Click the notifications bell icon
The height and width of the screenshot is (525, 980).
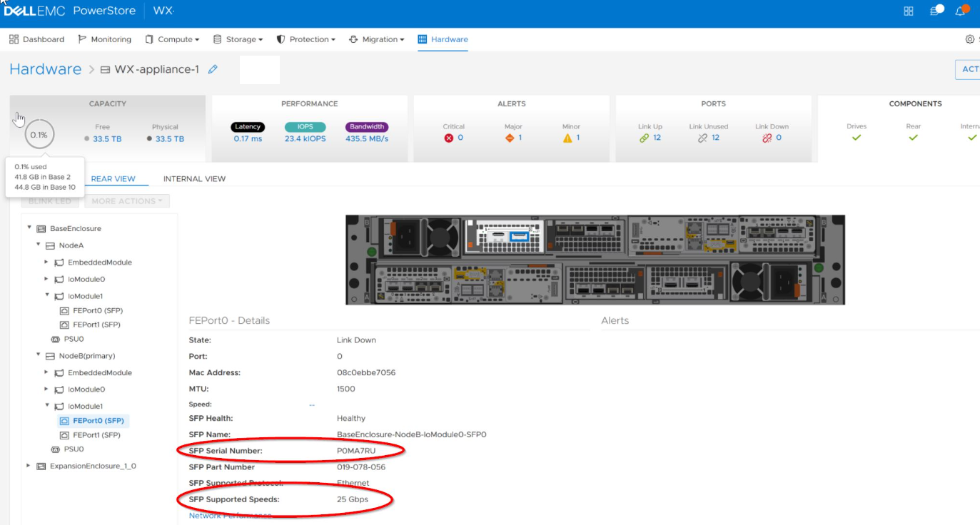click(x=959, y=11)
